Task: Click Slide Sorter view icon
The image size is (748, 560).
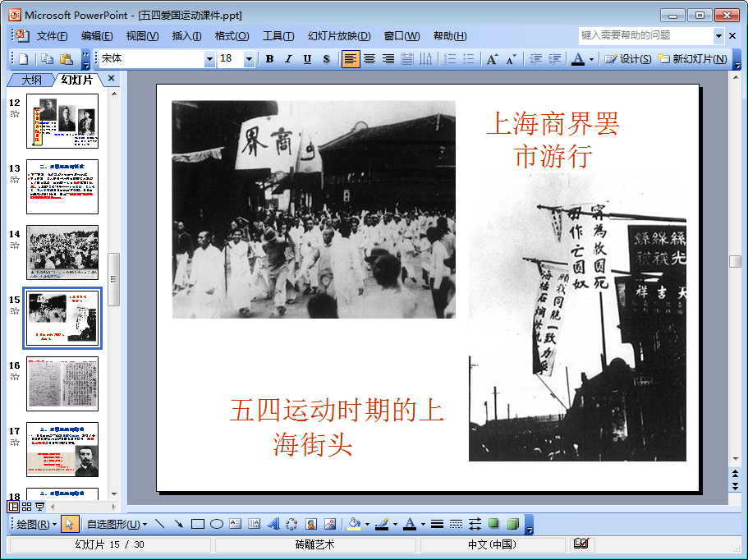Action: pyautogui.click(x=27, y=507)
